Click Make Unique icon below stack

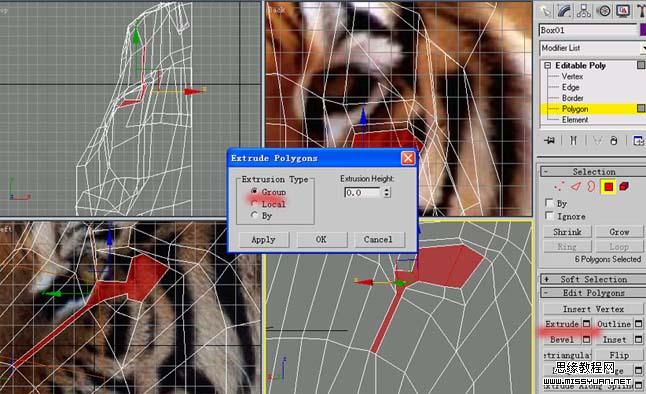(x=597, y=141)
